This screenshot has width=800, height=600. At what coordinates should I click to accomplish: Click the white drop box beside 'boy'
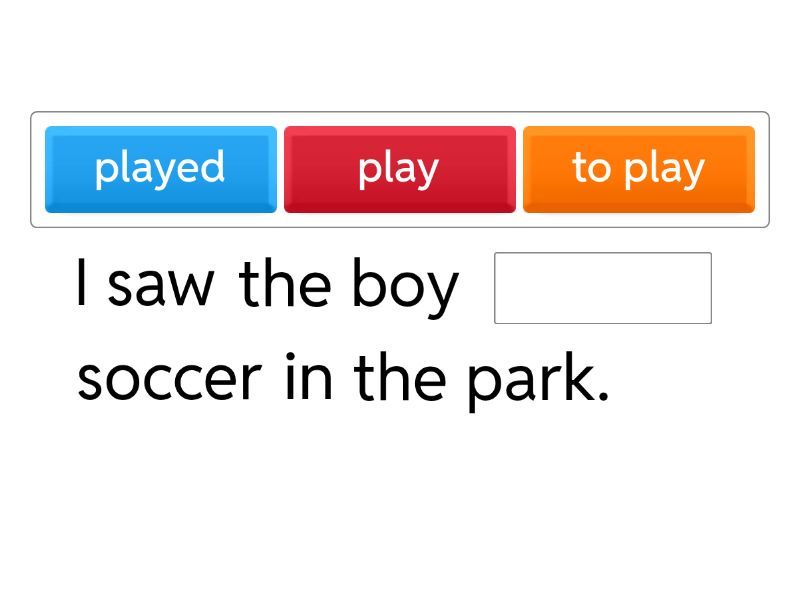click(602, 288)
